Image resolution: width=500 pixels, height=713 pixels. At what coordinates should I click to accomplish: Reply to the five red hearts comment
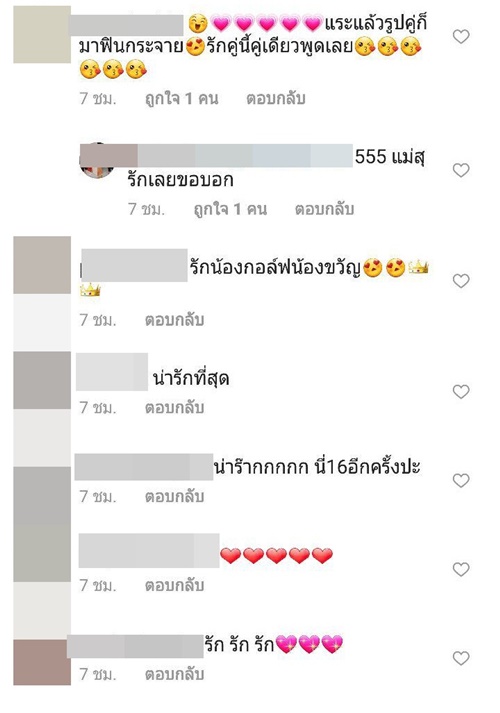174,585
